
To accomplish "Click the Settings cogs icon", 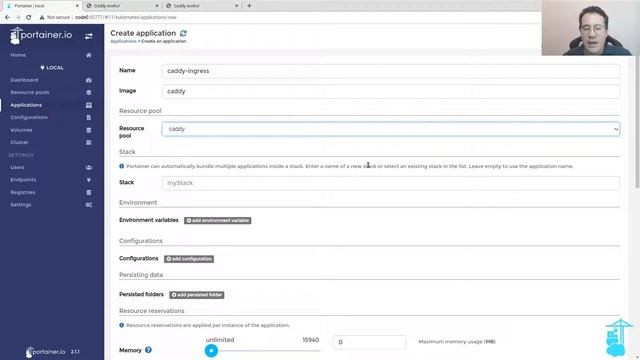I will click(89, 205).
